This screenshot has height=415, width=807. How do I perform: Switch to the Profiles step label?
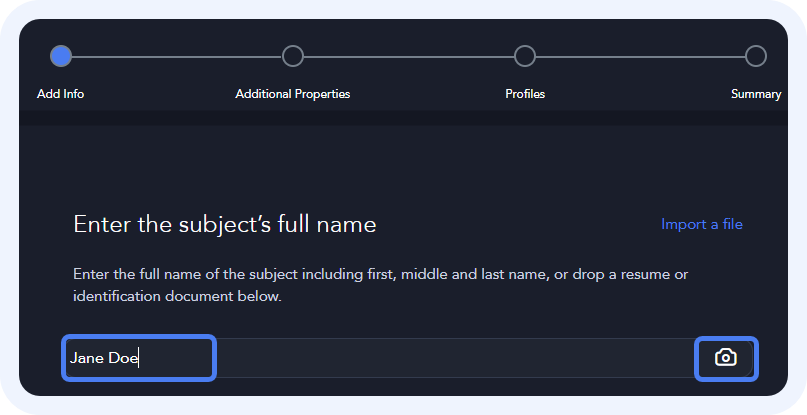point(525,94)
